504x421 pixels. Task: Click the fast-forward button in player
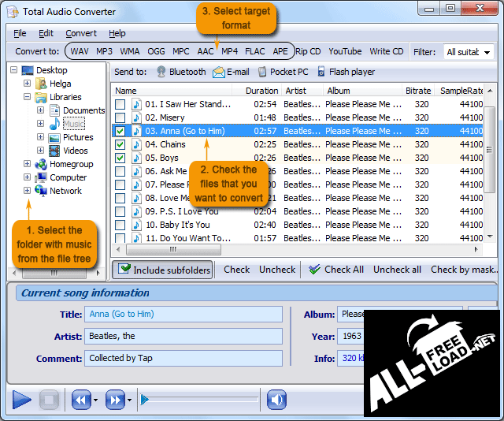click(x=114, y=401)
